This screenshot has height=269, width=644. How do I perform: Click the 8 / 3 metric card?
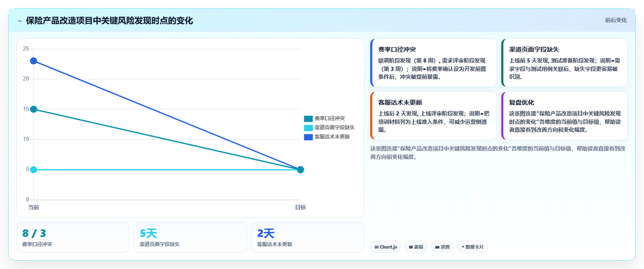coord(73,237)
